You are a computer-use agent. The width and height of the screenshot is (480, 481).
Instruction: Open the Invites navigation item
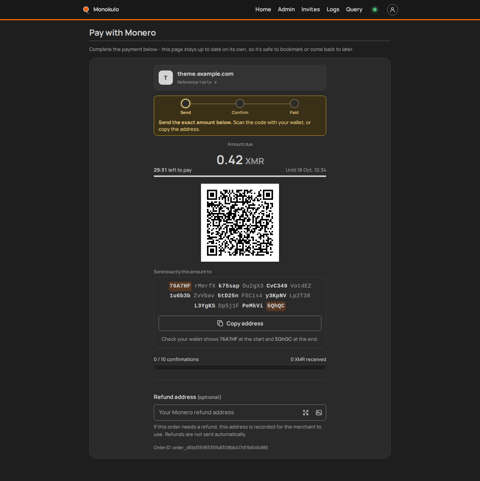click(x=311, y=10)
